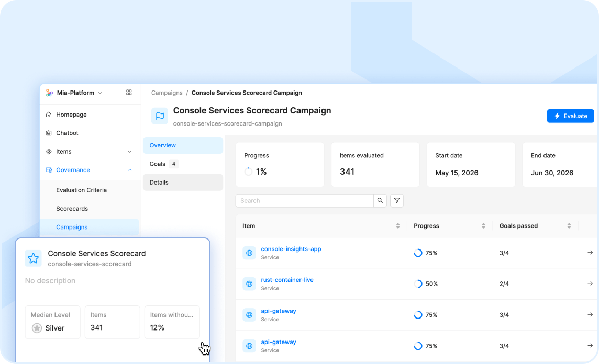Open Scorecards under Governance

[72, 208]
